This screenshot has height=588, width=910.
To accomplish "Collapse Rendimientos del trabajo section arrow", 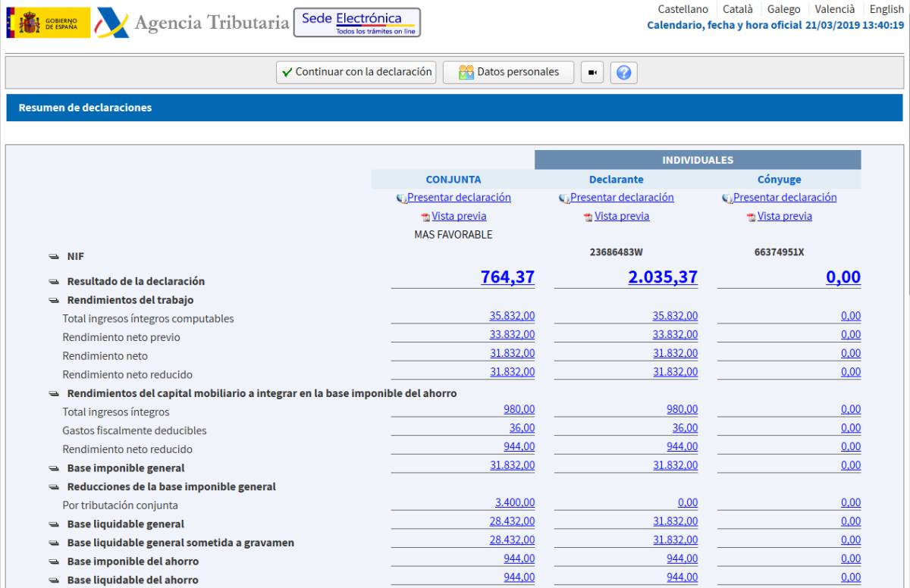I will click(54, 300).
